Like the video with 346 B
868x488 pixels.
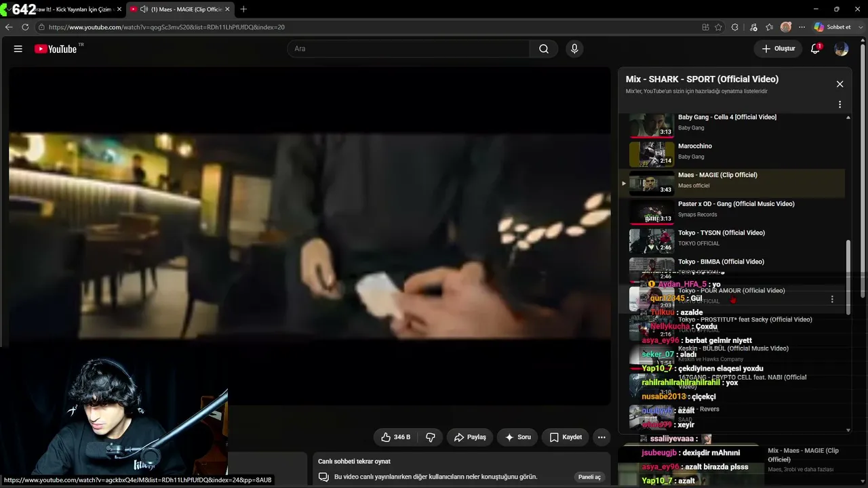[395, 437]
